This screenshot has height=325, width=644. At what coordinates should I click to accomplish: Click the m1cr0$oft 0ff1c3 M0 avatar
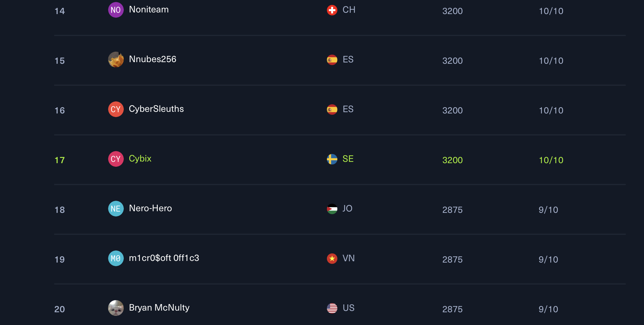[116, 258]
